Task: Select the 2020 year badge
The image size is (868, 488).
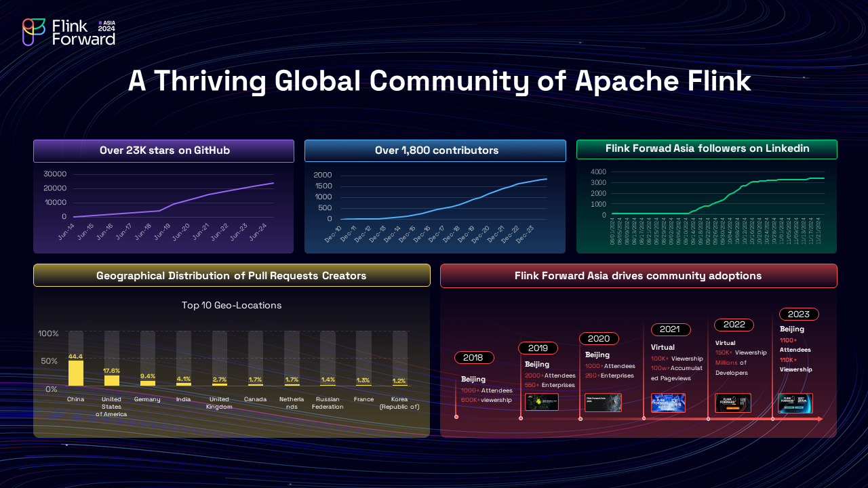Action: [x=599, y=338]
